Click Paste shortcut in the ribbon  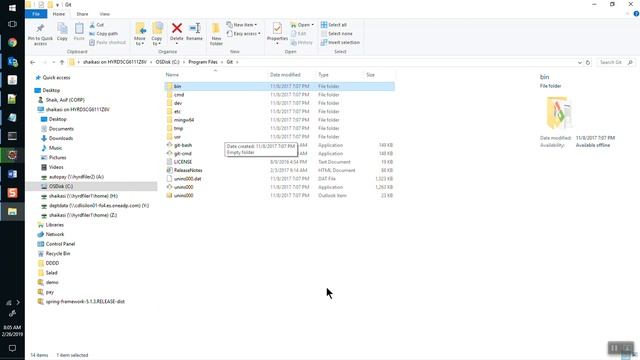[x=107, y=42]
